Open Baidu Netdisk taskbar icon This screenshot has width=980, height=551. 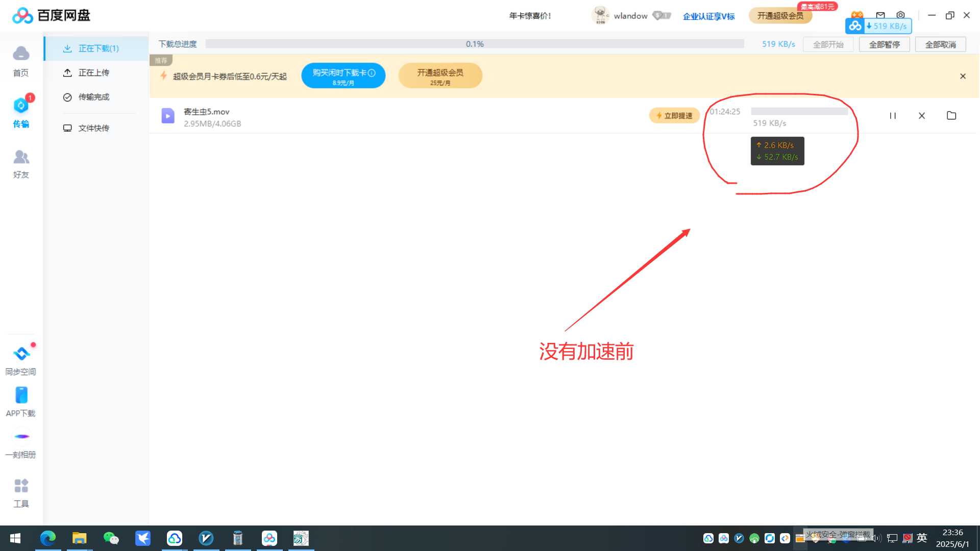[269, 538]
